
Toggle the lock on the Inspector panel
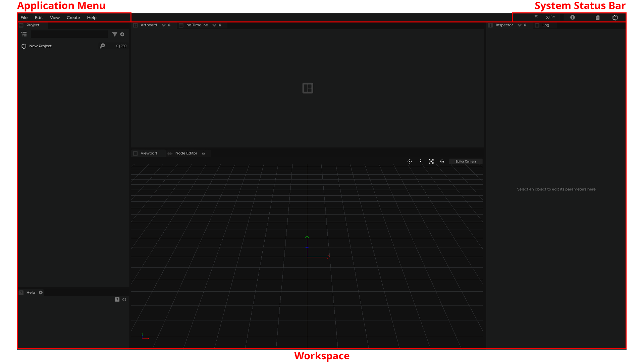click(x=525, y=25)
